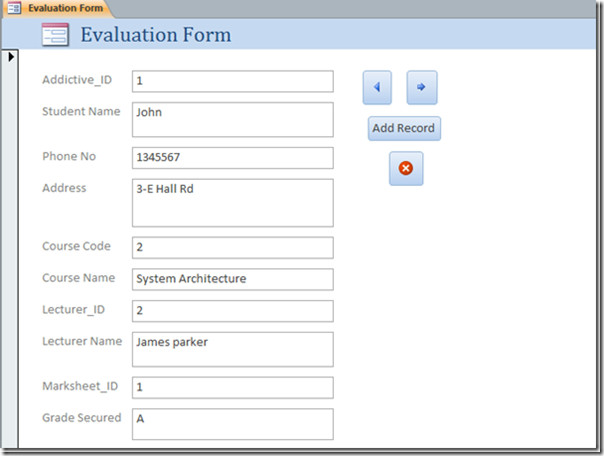
Task: Click the red delete record button
Action: (406, 168)
